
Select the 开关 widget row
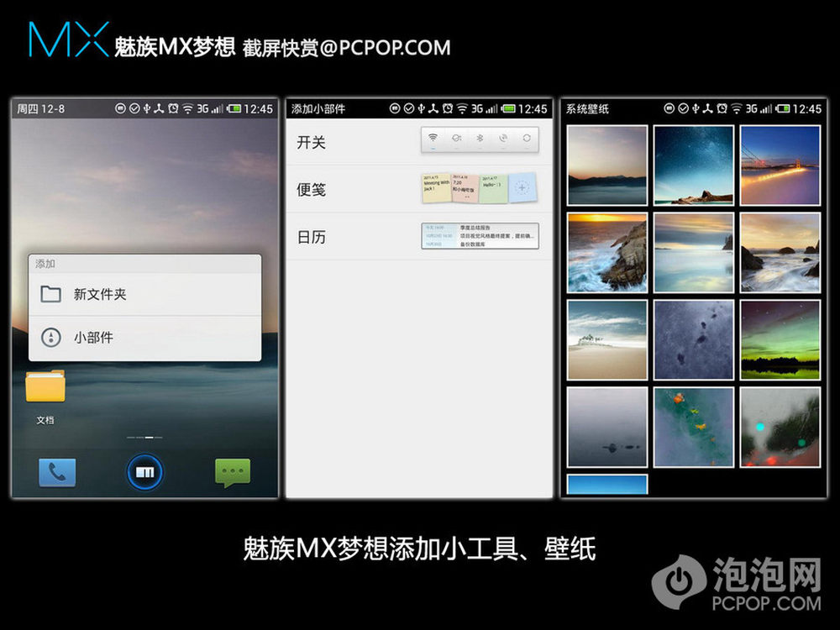(419, 142)
